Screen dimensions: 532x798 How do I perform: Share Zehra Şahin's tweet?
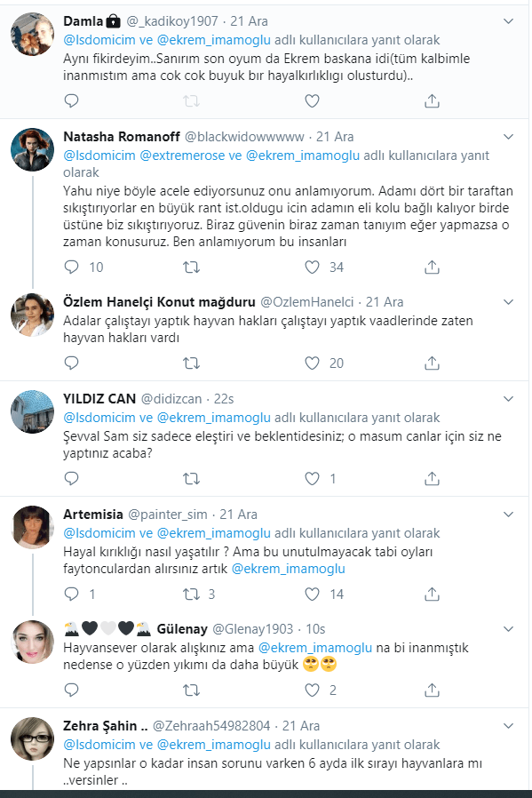point(432,797)
